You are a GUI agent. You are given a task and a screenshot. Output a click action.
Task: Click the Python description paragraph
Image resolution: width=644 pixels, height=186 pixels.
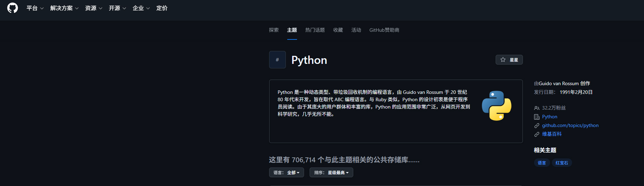pos(374,103)
